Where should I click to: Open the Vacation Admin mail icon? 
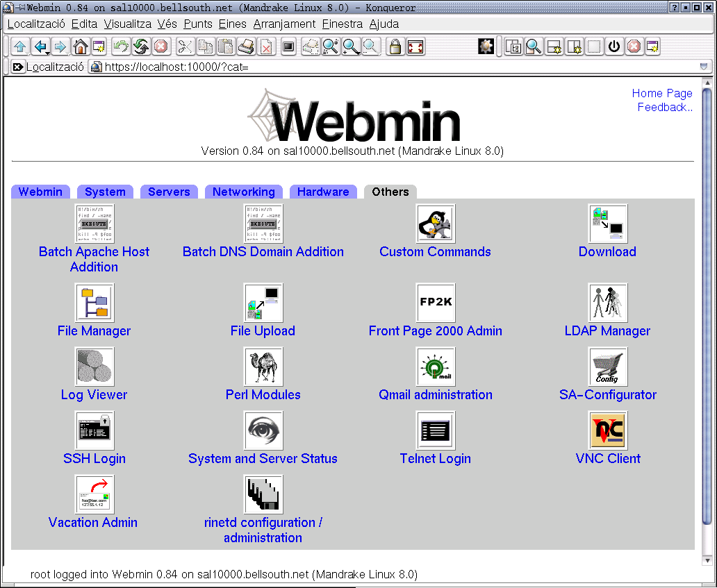94,494
